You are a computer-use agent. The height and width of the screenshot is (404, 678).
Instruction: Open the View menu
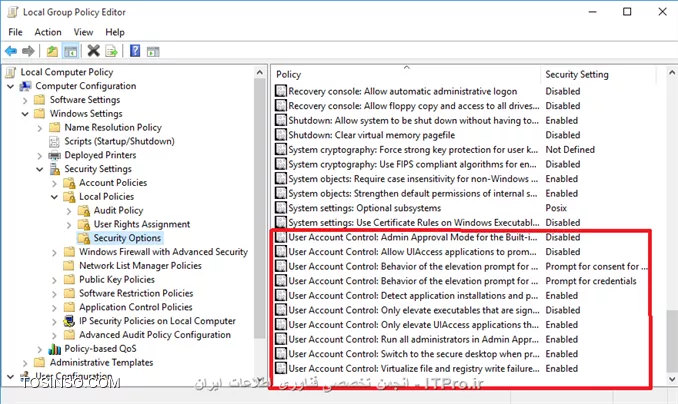point(83,32)
